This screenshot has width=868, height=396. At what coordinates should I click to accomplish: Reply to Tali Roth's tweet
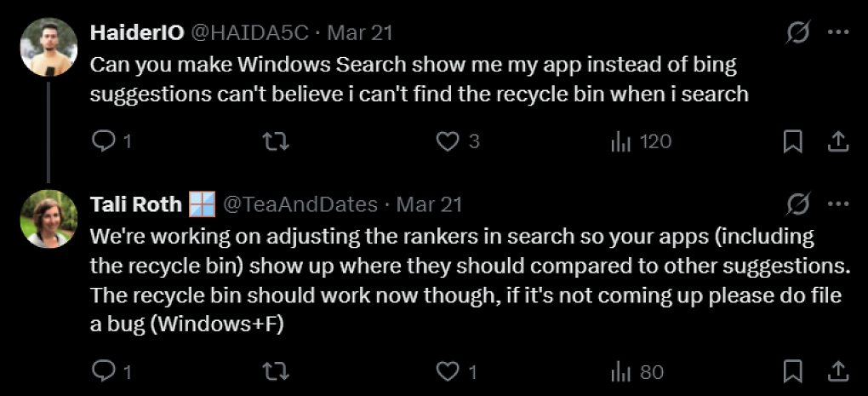pyautogui.click(x=102, y=371)
